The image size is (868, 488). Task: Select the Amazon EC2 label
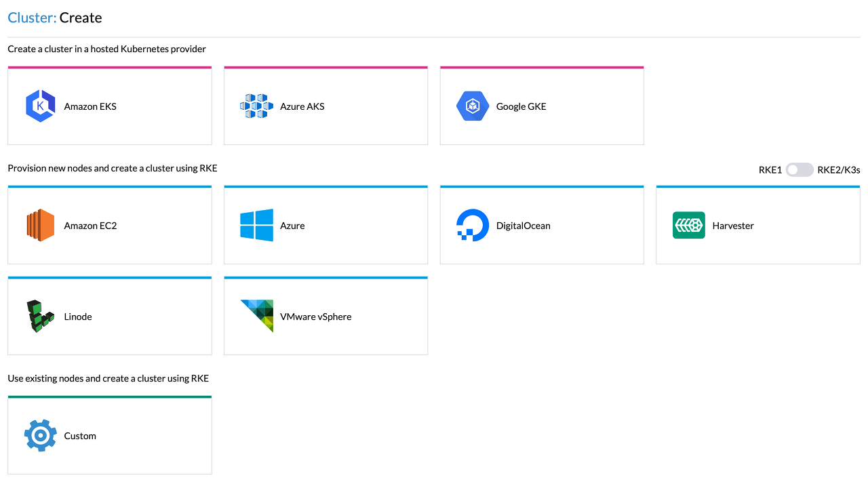[x=90, y=226]
